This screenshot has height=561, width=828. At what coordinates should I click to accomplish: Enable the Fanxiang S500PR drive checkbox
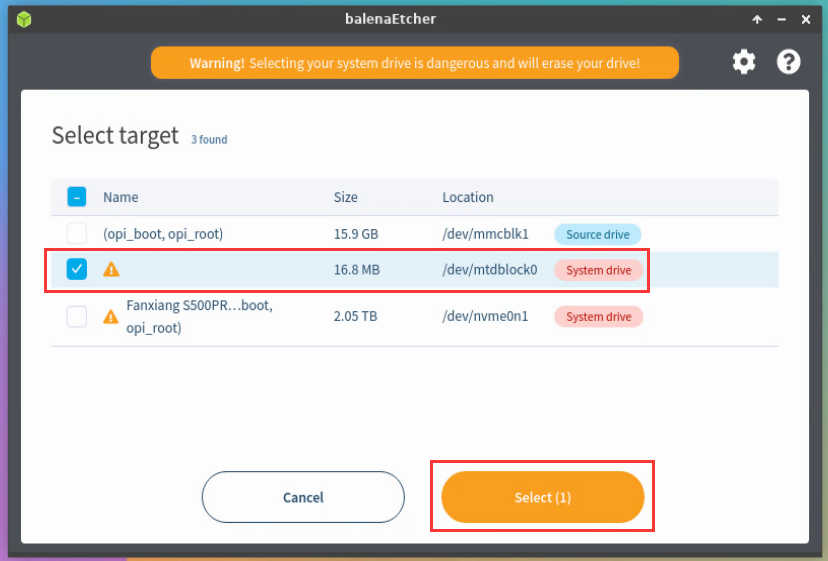coord(77,317)
